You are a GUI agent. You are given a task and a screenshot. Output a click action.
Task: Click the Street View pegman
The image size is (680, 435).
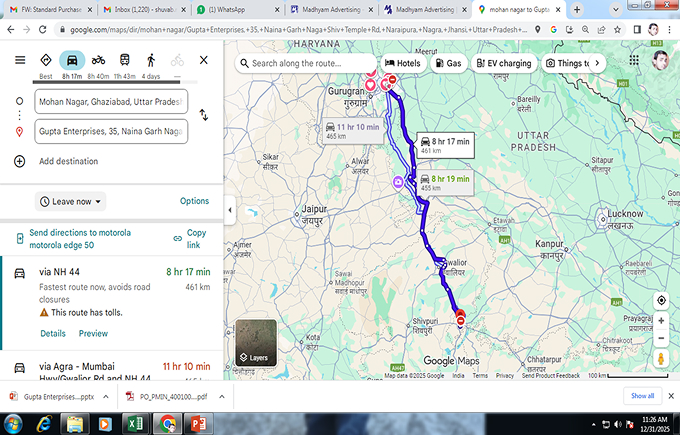[661, 359]
